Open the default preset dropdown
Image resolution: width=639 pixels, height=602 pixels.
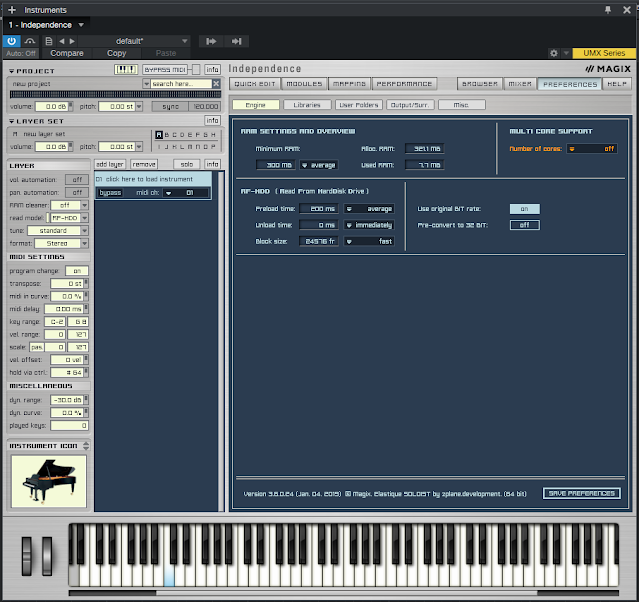pos(185,41)
